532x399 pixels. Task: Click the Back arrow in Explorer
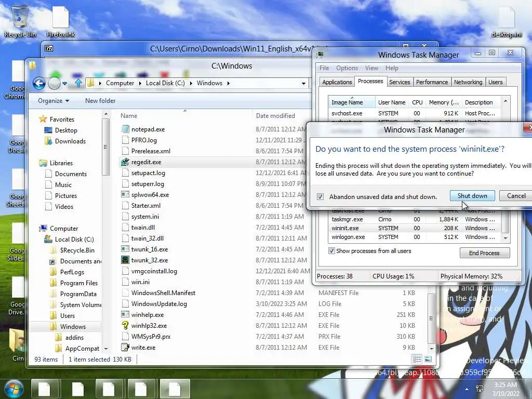pos(39,83)
